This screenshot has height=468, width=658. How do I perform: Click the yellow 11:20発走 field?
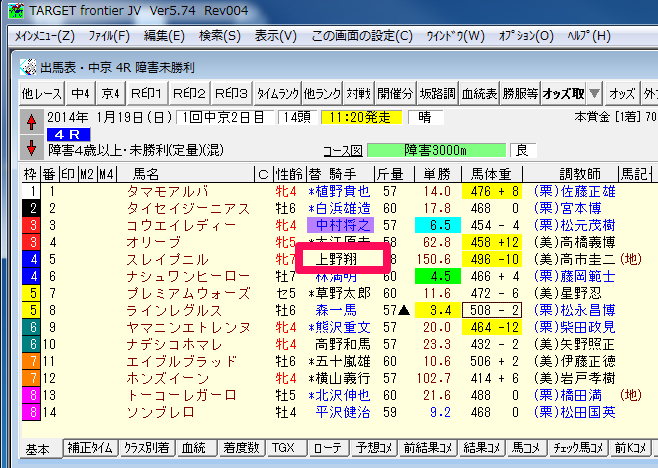tap(361, 118)
